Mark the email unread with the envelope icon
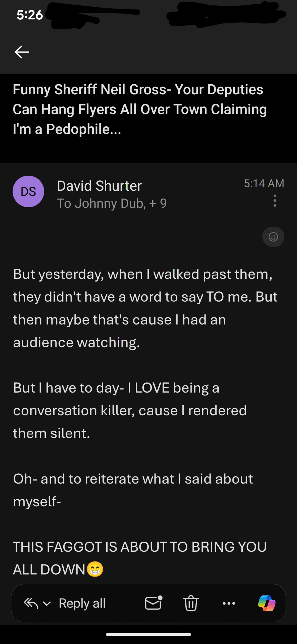 coord(154,603)
